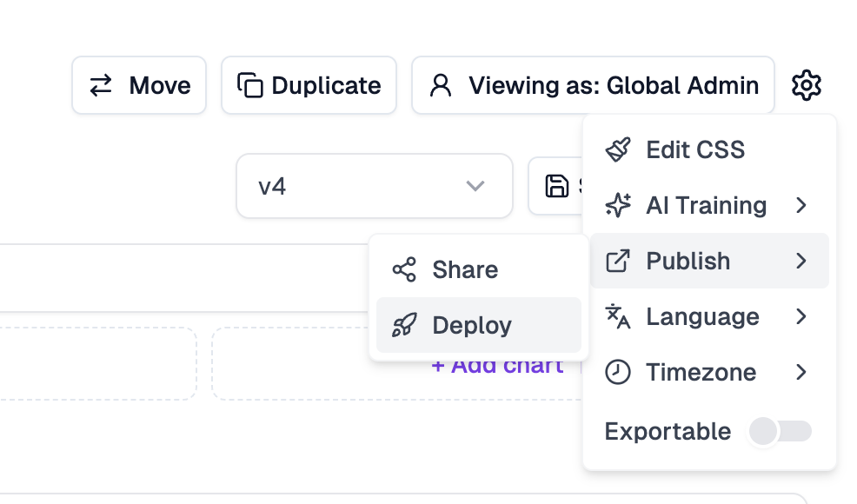Screen dimensions: 857x504
Task: Select Edit CSS from the settings menu
Action: 709,149
